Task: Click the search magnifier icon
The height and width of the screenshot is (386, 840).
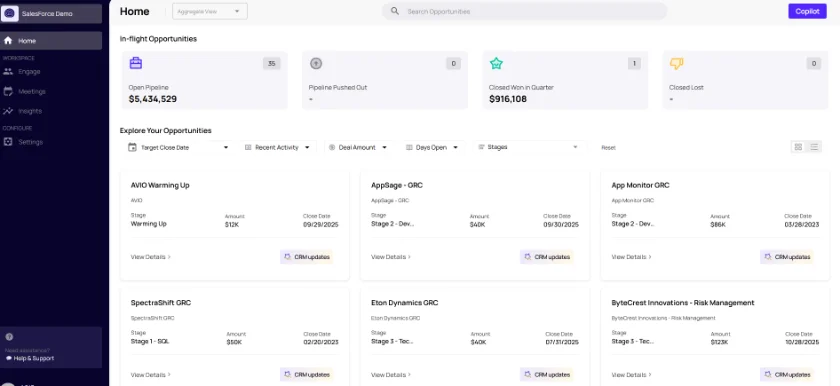Action: [x=395, y=11]
